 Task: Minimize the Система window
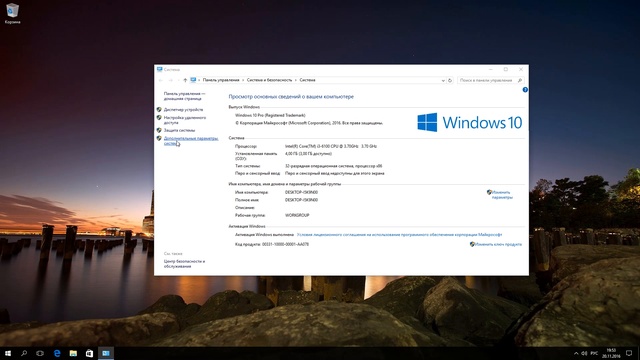(491, 69)
